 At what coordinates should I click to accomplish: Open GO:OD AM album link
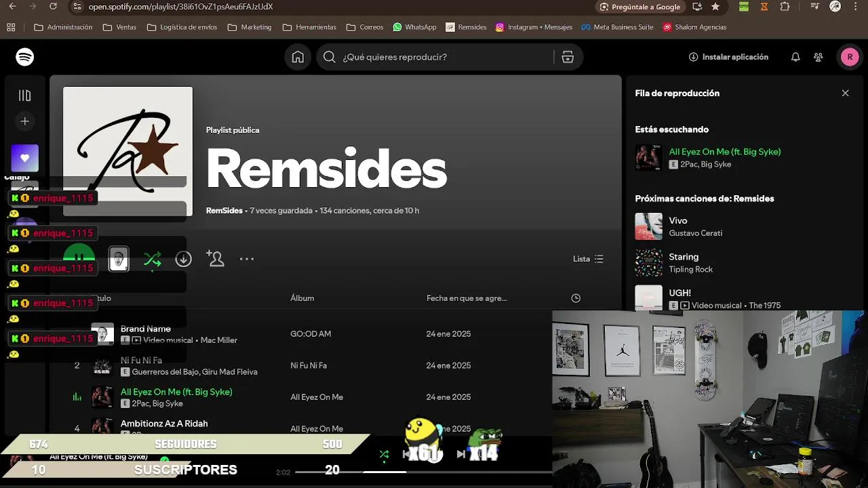(x=311, y=334)
